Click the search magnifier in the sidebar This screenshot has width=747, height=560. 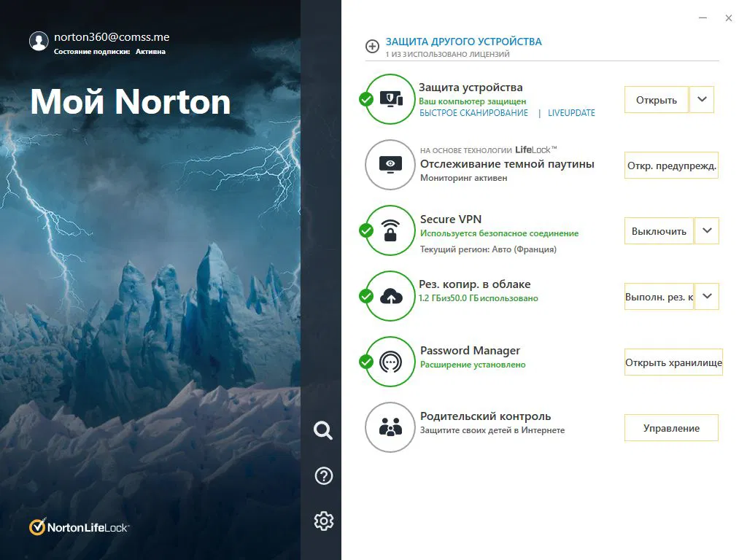[x=323, y=430]
